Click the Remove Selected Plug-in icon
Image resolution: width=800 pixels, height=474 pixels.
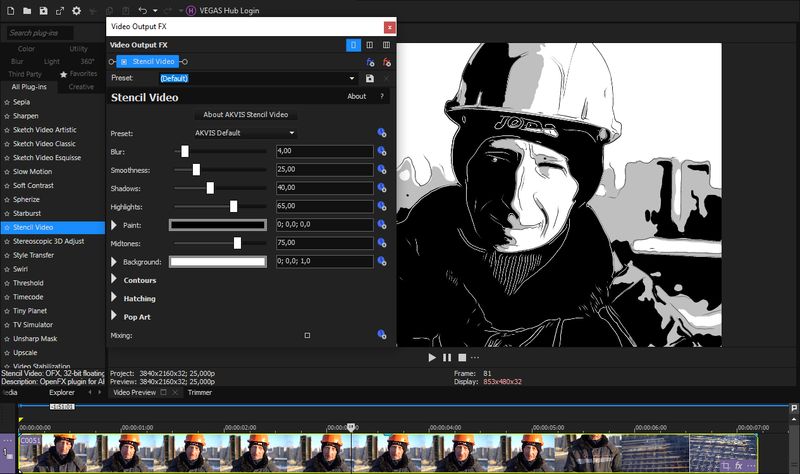click(x=387, y=62)
